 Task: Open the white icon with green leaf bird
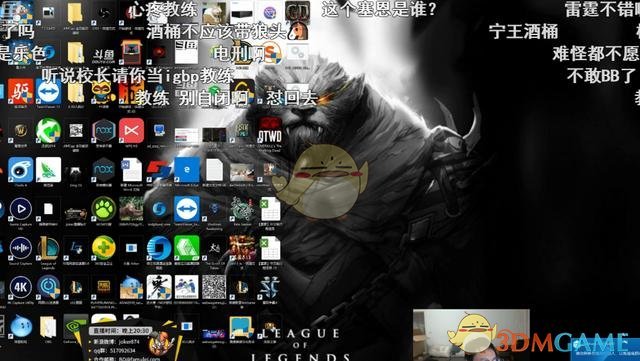(x=48, y=169)
